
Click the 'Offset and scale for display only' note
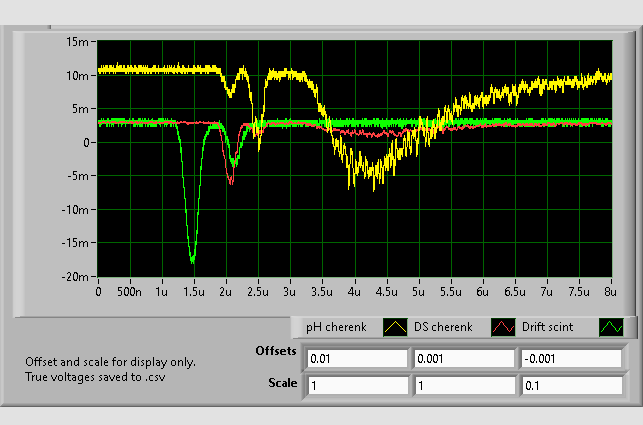pos(110,362)
